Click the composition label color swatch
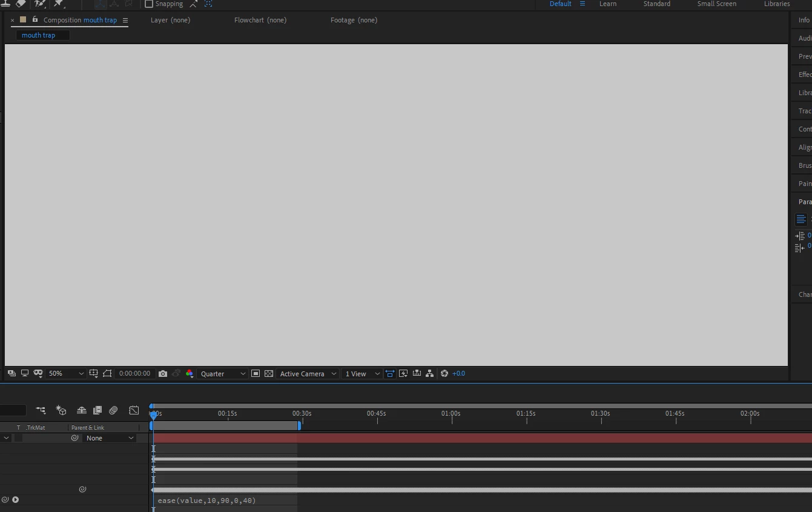 pos(23,19)
